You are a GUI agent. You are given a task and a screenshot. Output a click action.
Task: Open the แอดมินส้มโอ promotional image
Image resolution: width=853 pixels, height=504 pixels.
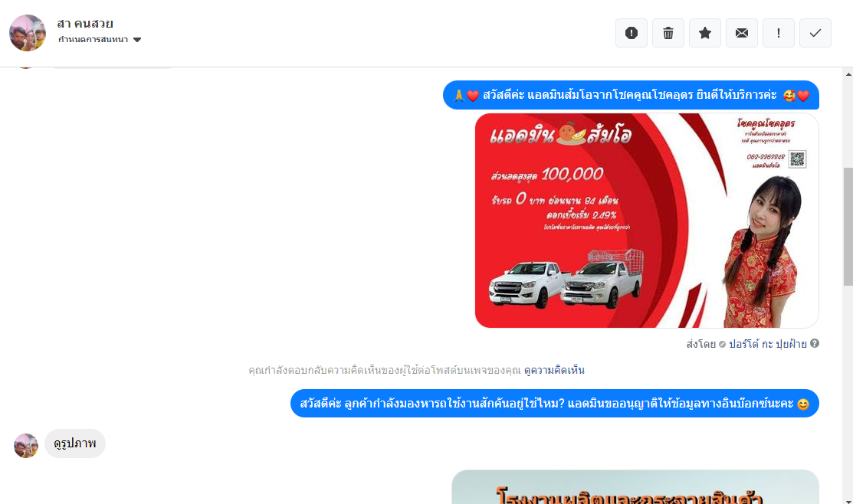click(x=647, y=220)
